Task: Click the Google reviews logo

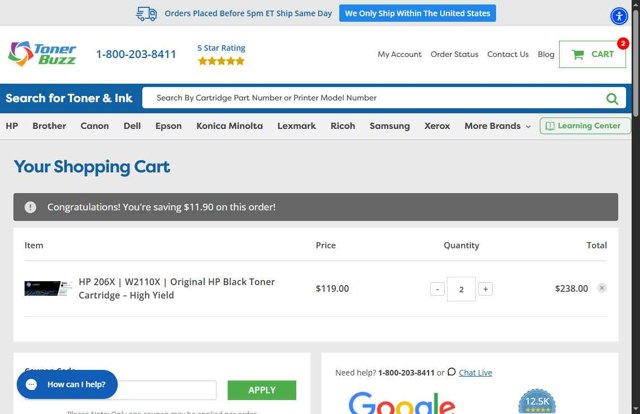Action: coord(402,403)
